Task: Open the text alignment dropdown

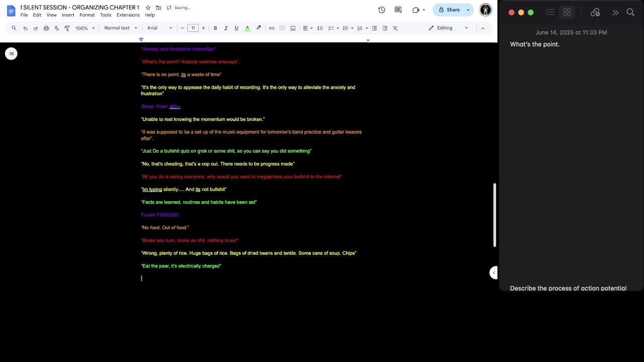Action: pos(307,28)
